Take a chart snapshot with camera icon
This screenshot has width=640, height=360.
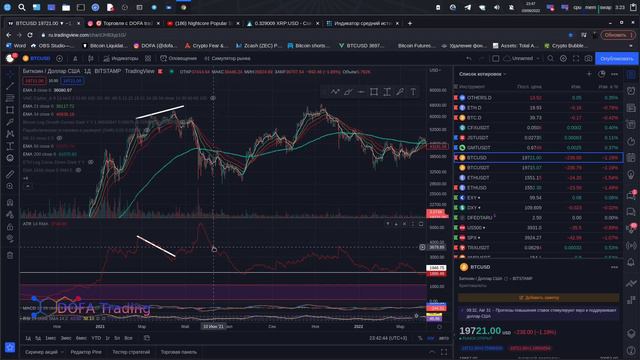(588, 59)
